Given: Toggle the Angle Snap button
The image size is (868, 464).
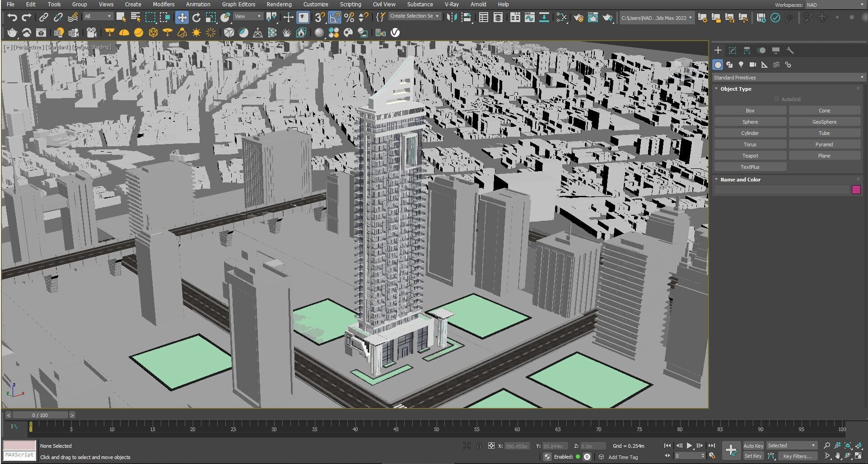Looking at the screenshot, I should point(335,18).
